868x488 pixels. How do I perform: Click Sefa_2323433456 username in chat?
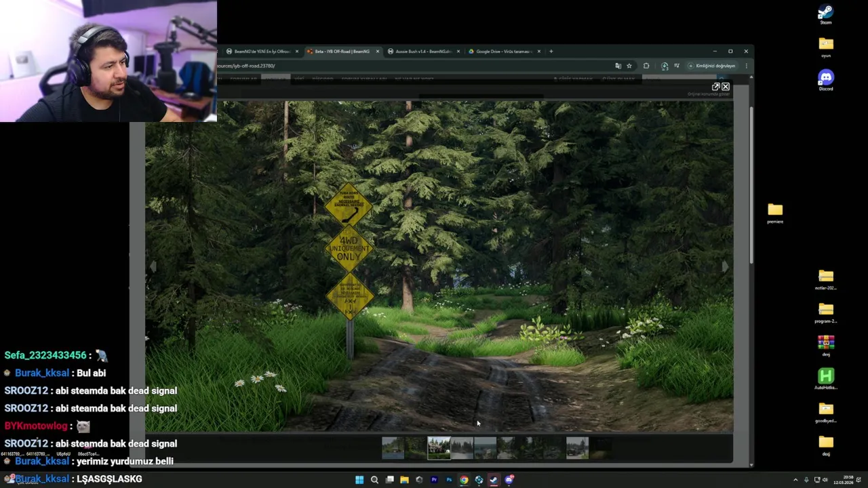[x=45, y=355]
